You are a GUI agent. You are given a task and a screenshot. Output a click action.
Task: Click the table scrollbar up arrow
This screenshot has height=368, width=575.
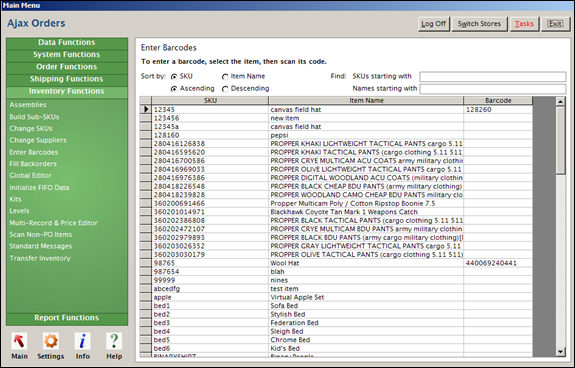(x=560, y=102)
